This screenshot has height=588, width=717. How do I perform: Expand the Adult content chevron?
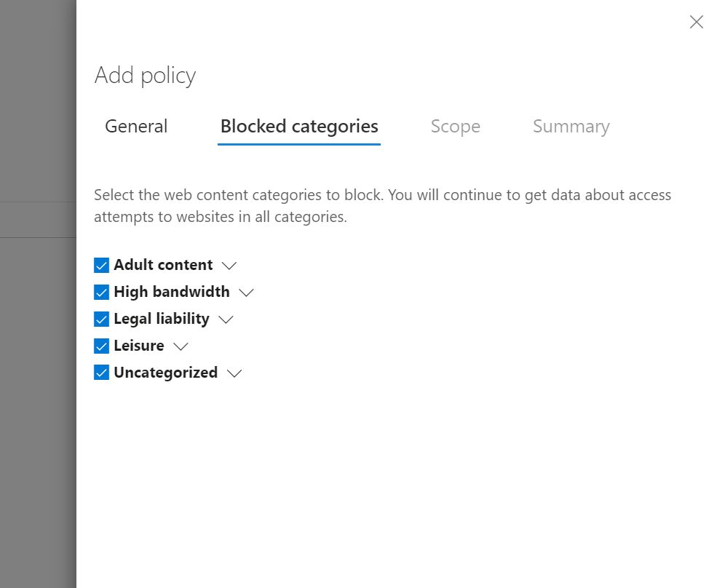click(x=229, y=266)
